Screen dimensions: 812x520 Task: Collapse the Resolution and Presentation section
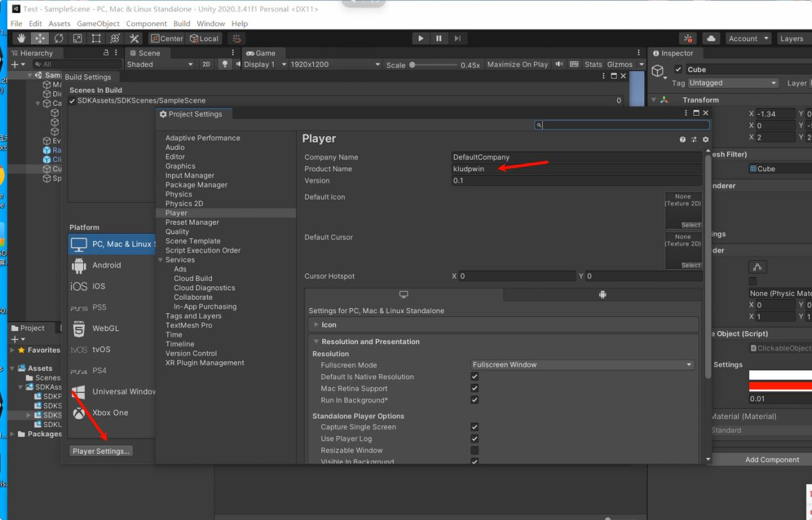[315, 341]
